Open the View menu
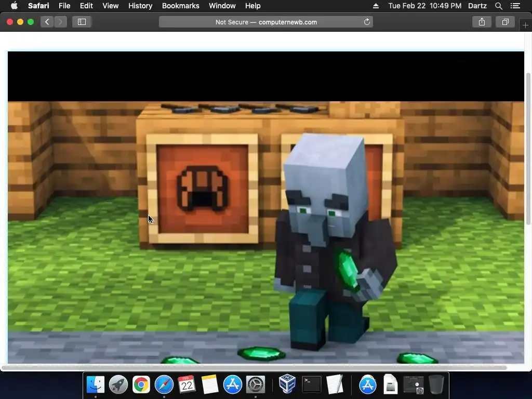 tap(110, 6)
